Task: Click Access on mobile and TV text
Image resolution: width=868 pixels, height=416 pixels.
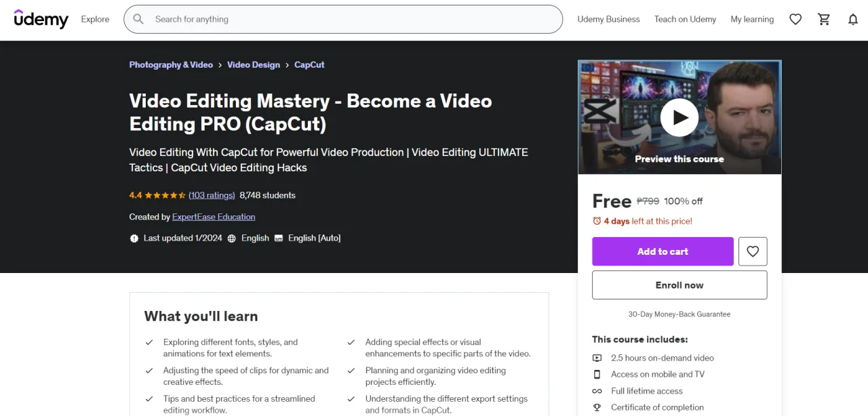Action: (x=658, y=374)
